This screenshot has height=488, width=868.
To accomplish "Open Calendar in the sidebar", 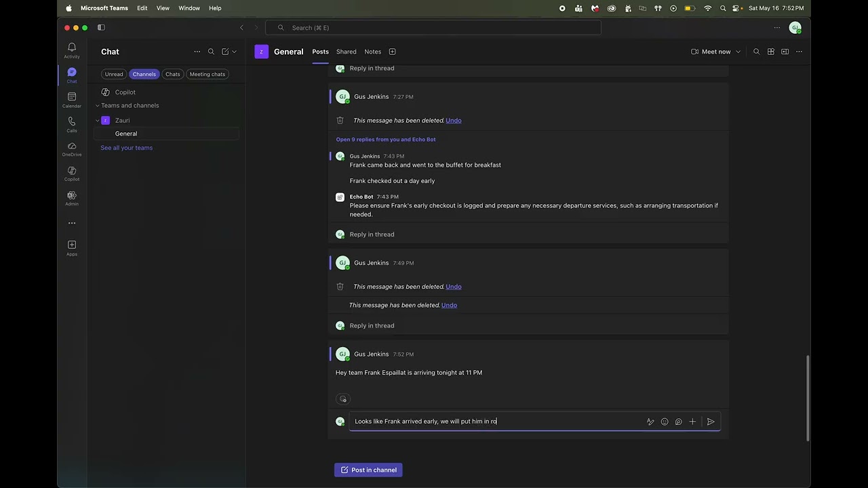I will [x=71, y=100].
